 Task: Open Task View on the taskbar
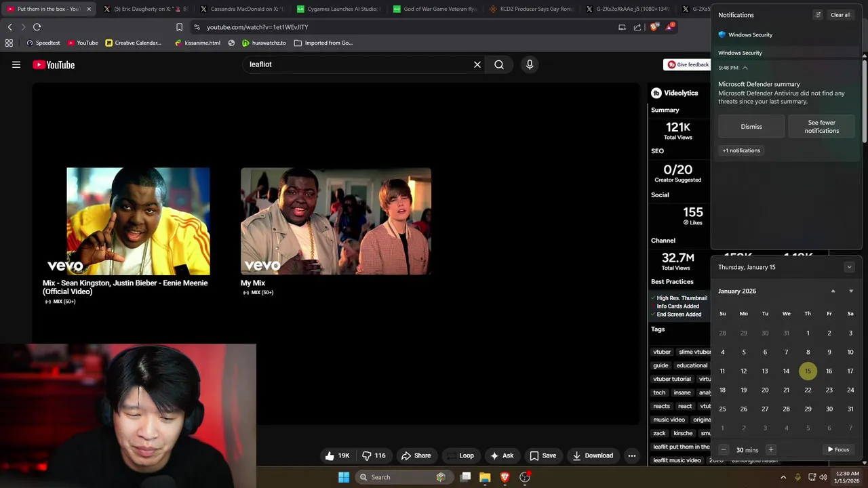(466, 477)
